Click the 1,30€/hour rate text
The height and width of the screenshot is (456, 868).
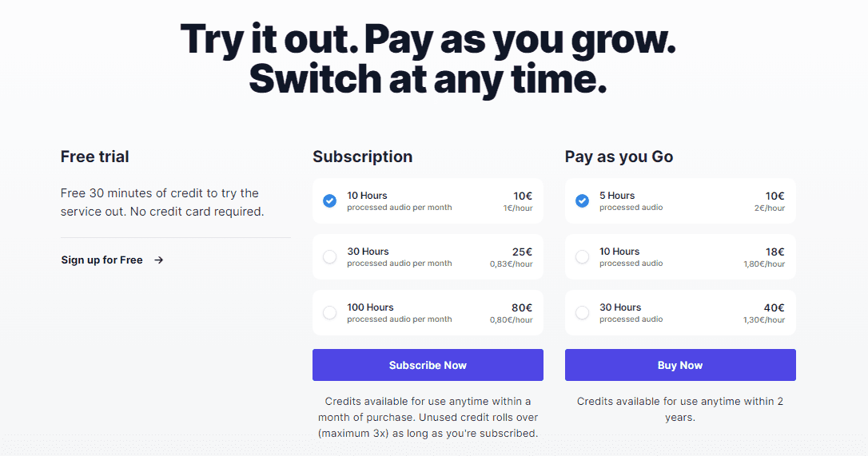764,320
